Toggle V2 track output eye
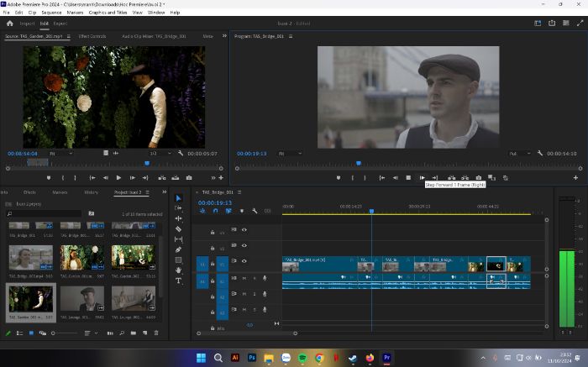588x367 pixels. 244,245
